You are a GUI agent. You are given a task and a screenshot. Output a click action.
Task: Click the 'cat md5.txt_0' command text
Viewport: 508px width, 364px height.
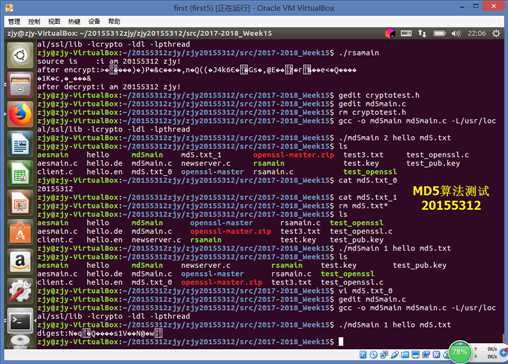pyautogui.click(x=368, y=180)
